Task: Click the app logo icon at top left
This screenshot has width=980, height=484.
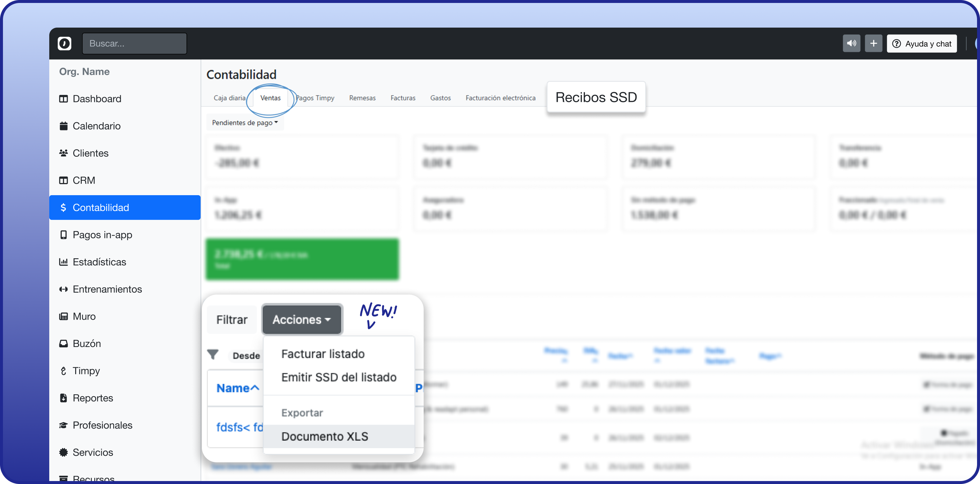Action: point(64,43)
